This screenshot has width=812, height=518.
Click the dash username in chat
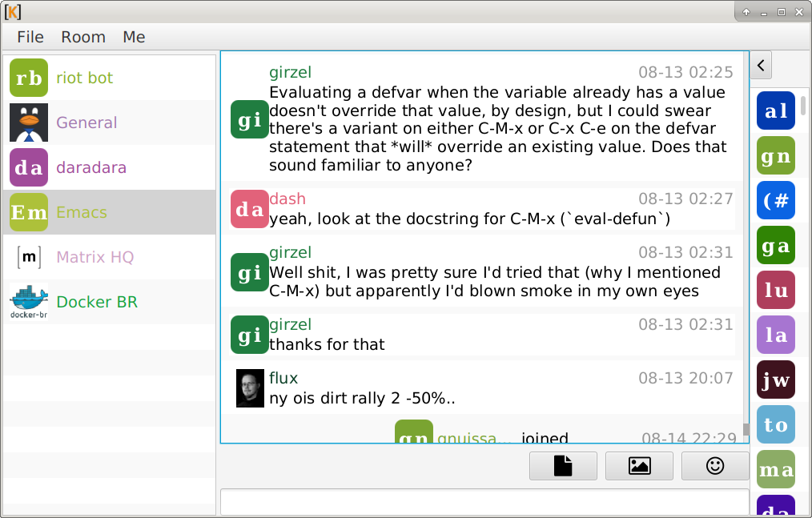click(x=287, y=199)
